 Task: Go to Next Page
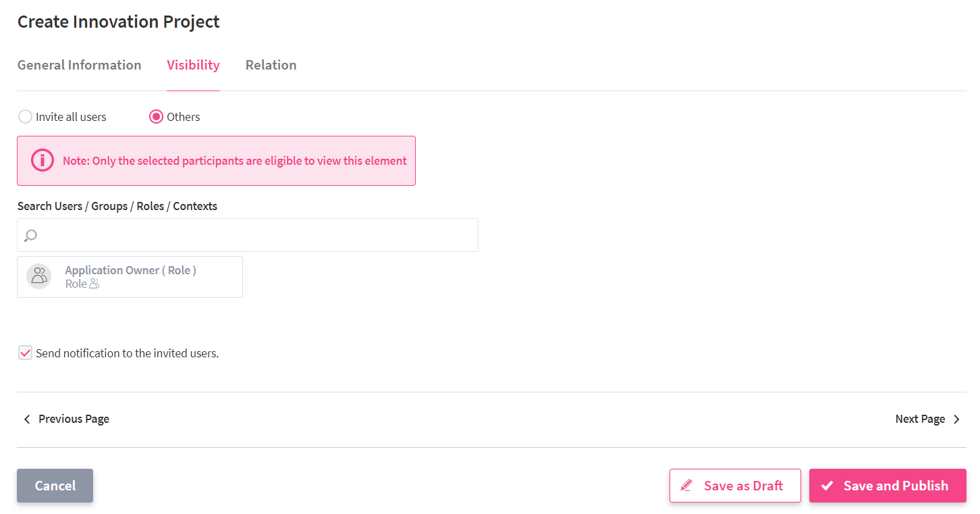pos(920,419)
